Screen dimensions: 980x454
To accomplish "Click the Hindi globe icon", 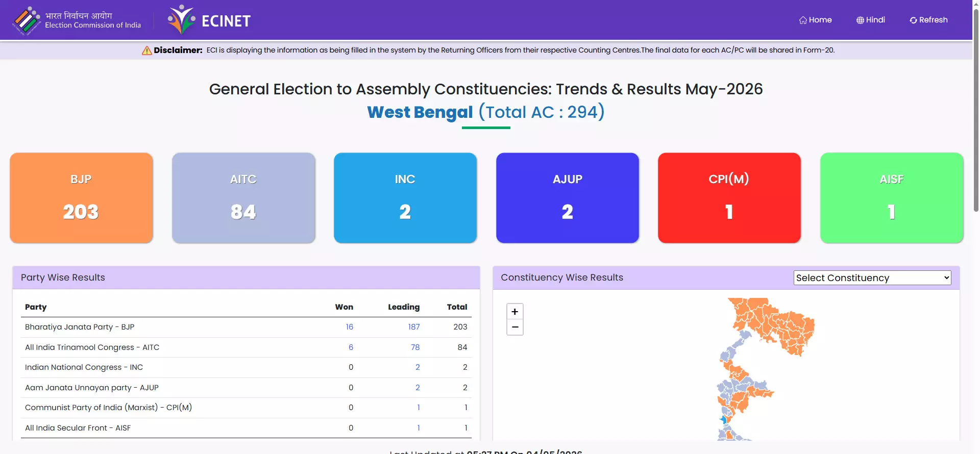I will coord(860,20).
